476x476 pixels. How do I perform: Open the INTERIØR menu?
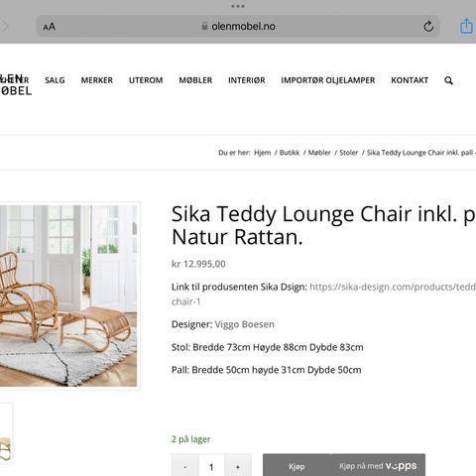tap(247, 80)
